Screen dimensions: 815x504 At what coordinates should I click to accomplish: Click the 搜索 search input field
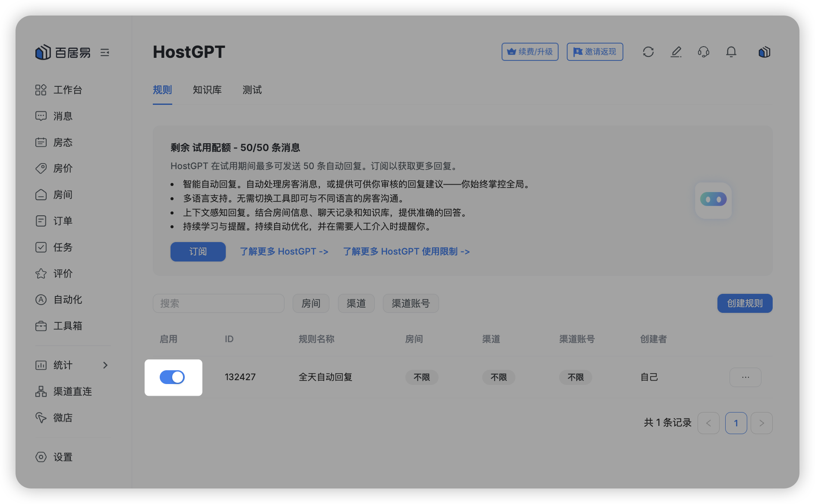tap(218, 303)
